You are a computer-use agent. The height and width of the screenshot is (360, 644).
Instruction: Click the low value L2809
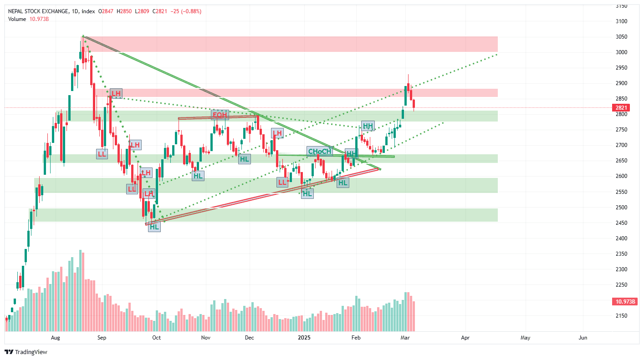coord(142,11)
